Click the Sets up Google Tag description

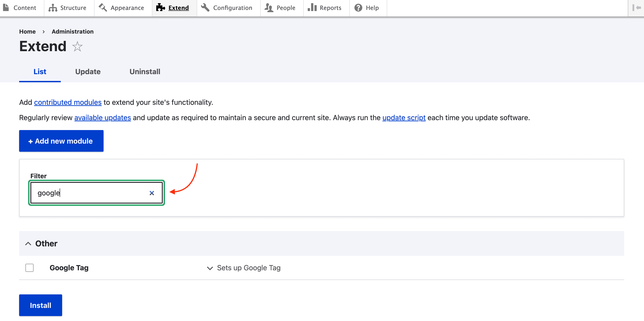249,268
